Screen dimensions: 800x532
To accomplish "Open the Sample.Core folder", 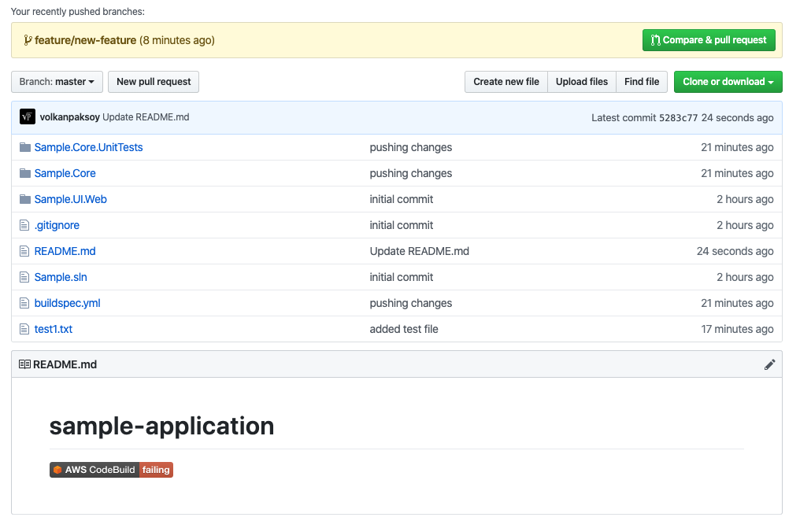I will pyautogui.click(x=65, y=173).
